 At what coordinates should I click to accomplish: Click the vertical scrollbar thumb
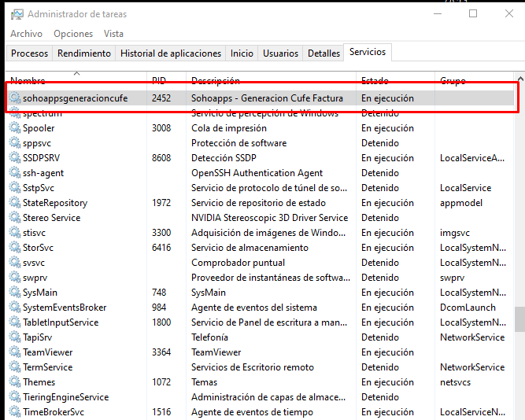(x=519, y=320)
